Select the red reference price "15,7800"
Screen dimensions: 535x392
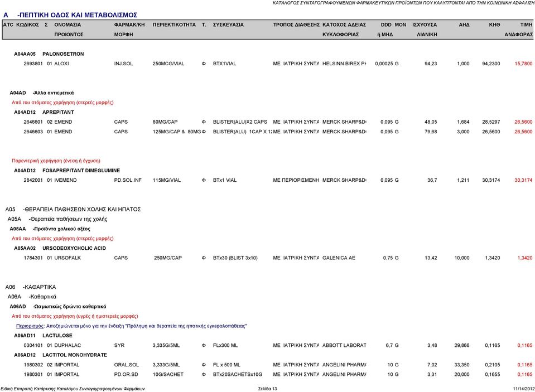tap(523, 64)
